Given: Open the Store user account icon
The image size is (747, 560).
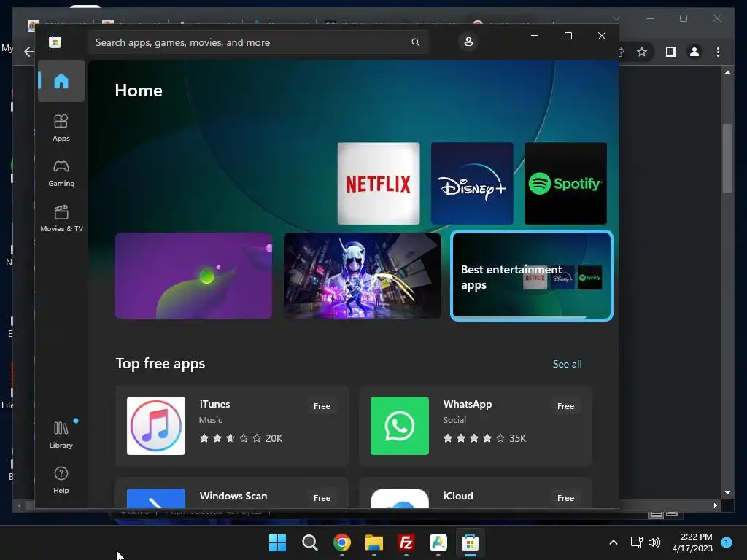Looking at the screenshot, I should [x=468, y=42].
